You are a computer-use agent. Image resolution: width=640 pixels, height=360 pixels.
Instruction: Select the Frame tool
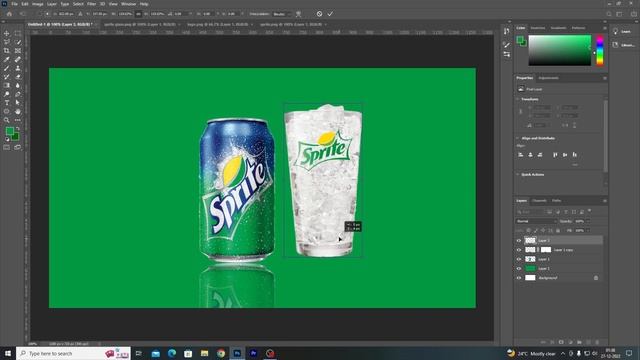(x=18, y=51)
